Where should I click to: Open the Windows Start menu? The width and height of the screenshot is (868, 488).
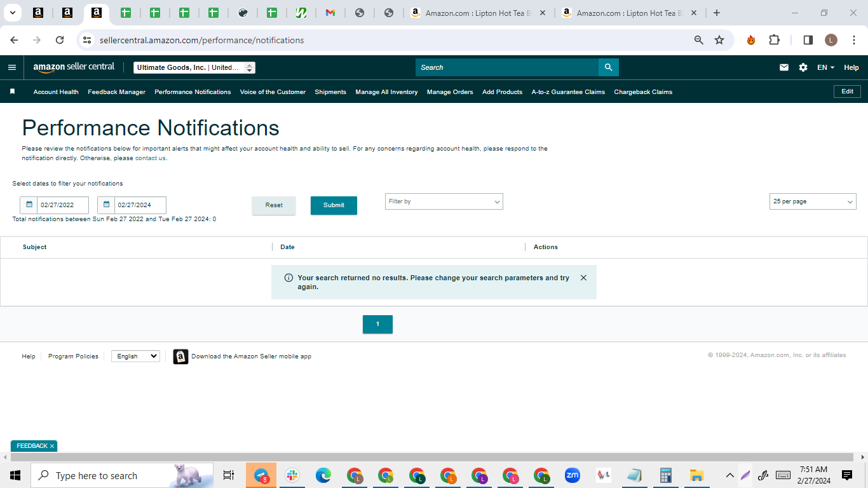(15, 475)
